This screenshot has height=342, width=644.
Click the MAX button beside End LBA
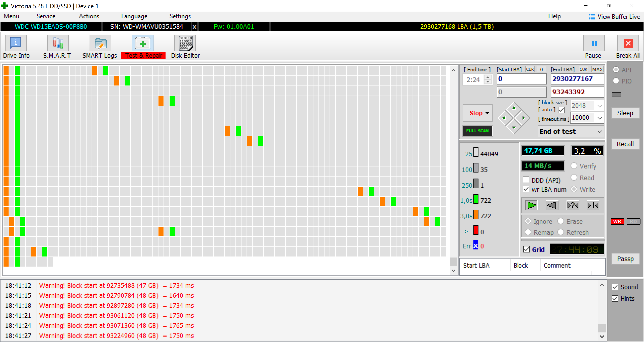click(x=597, y=70)
